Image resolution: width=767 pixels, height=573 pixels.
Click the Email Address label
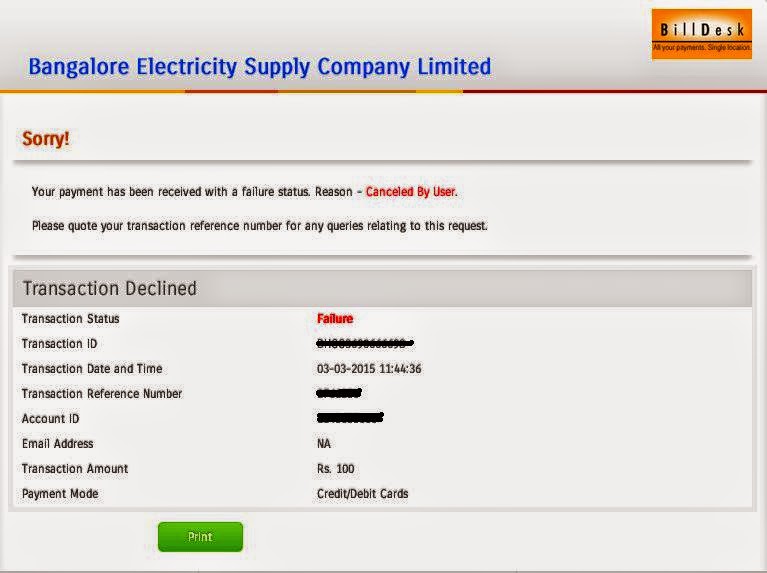click(58, 444)
